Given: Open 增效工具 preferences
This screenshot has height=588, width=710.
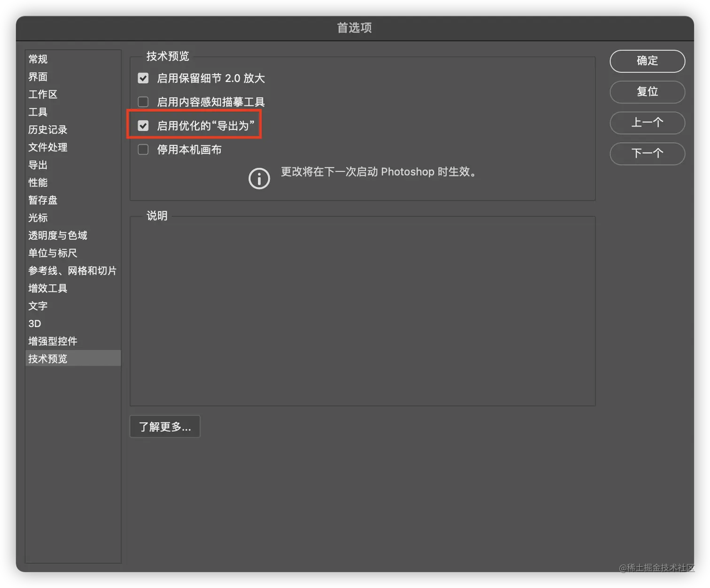Looking at the screenshot, I should coord(73,289).
